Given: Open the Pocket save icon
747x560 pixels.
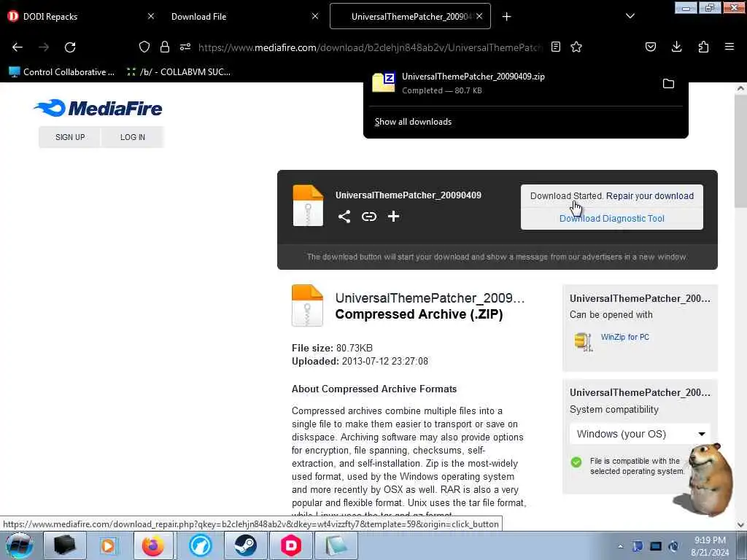Looking at the screenshot, I should point(651,47).
